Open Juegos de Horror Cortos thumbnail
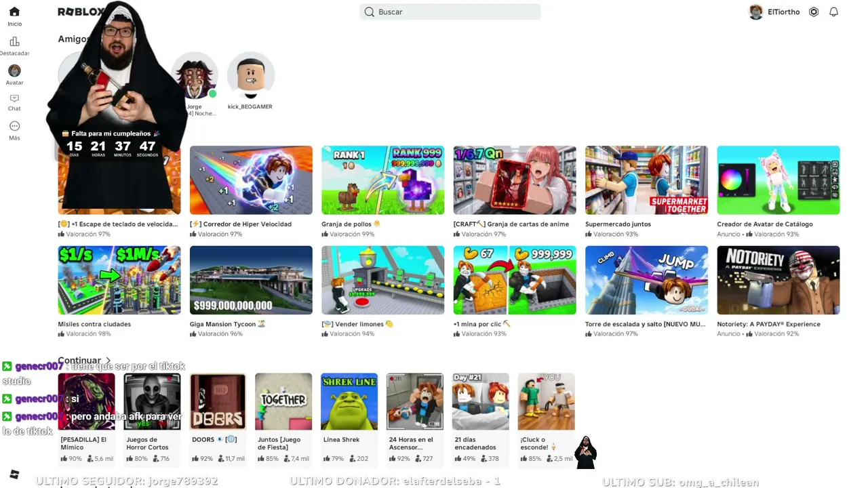The width and height of the screenshot is (868, 488). [x=152, y=401]
